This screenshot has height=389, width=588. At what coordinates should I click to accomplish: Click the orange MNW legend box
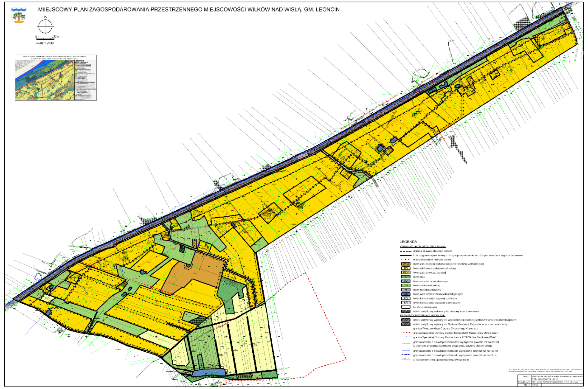(x=405, y=264)
